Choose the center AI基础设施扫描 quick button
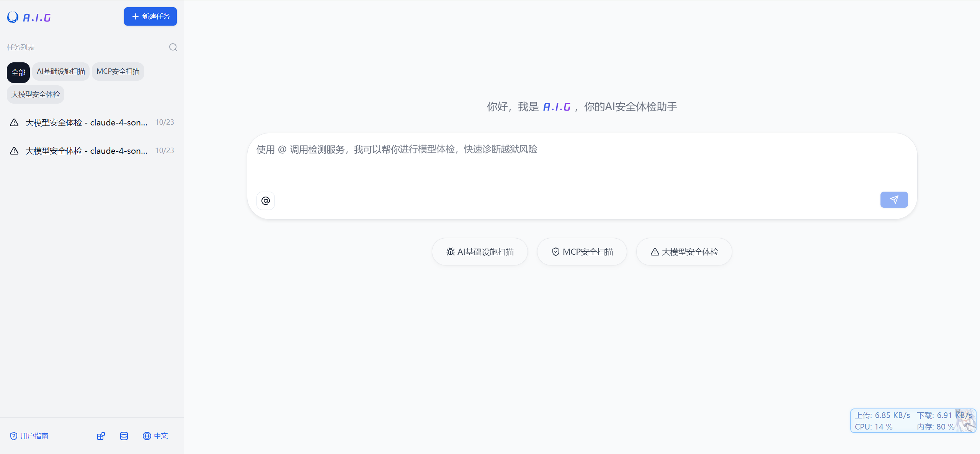 coord(480,252)
